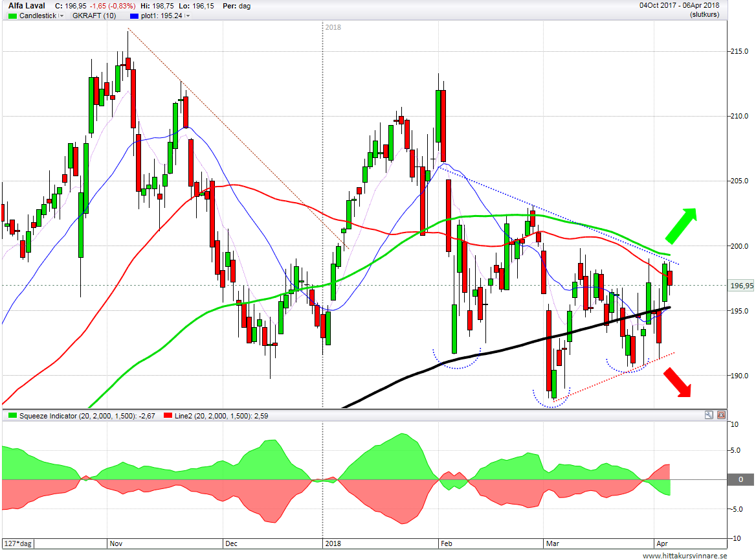Open the Candlestick chart type dropdown arrow

tap(61, 16)
